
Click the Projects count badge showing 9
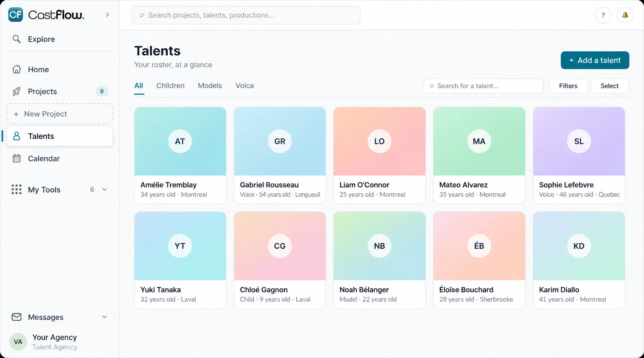point(101,92)
